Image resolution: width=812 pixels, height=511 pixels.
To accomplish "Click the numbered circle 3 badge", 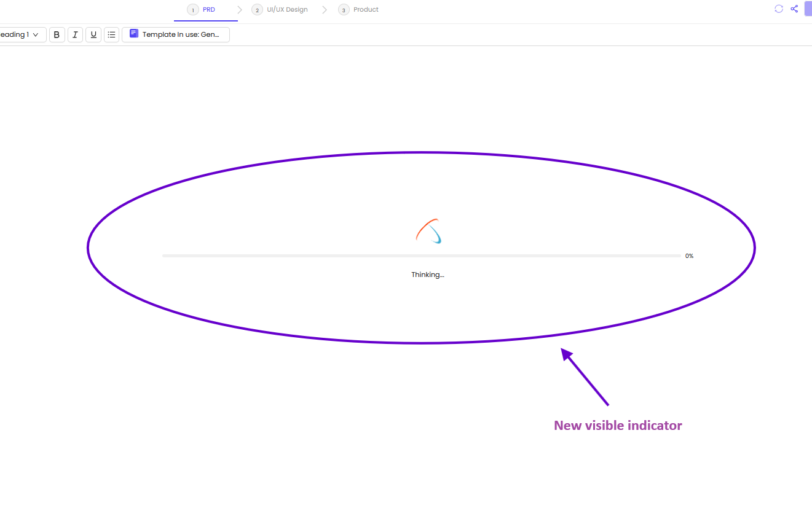I will (x=343, y=9).
